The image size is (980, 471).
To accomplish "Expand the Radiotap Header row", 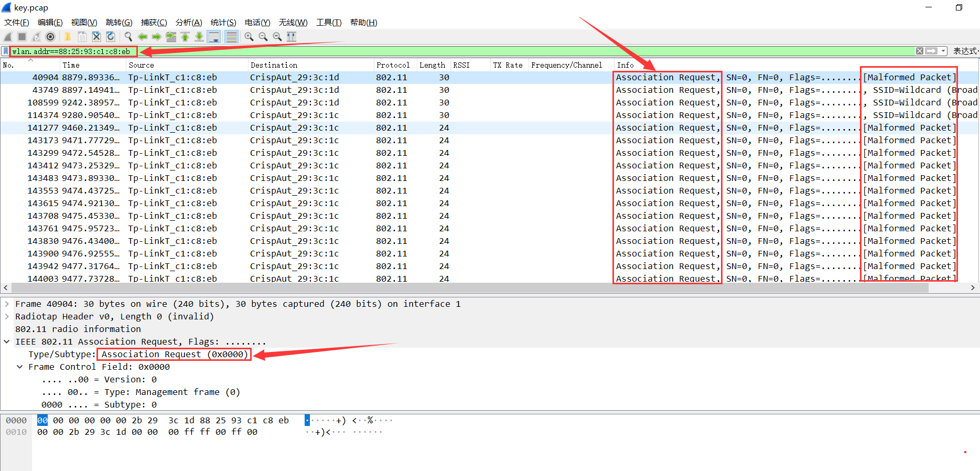I will [x=7, y=317].
